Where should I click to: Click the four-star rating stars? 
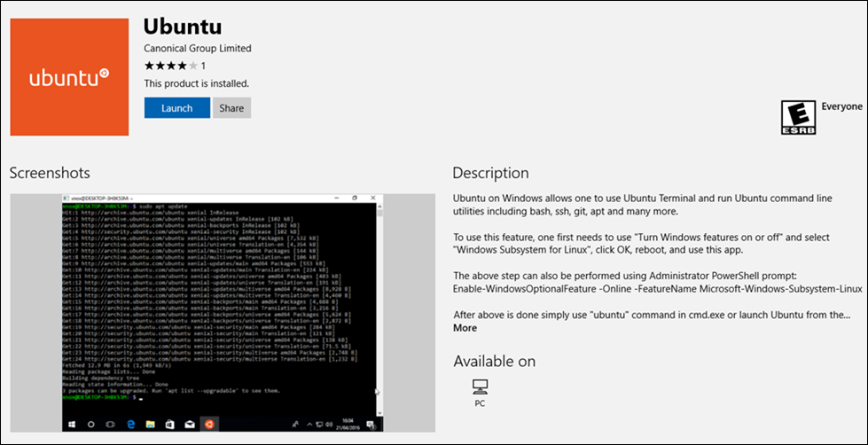[170, 66]
